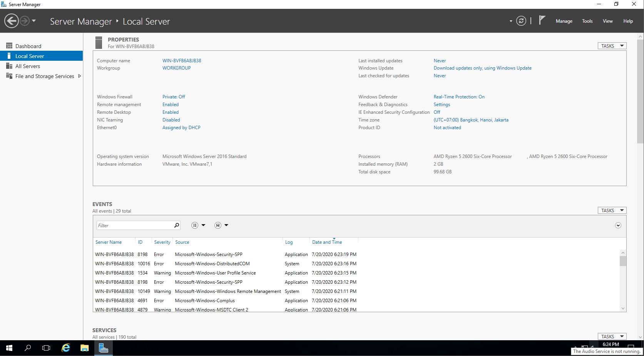The width and height of the screenshot is (644, 356).
Task: Expand File and Storage Services arrow
Action: 79,76
